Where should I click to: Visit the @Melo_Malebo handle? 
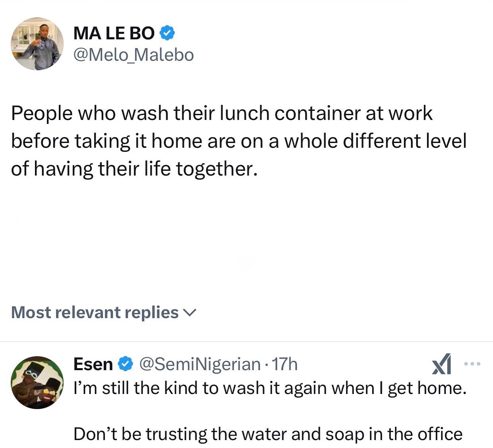133,55
